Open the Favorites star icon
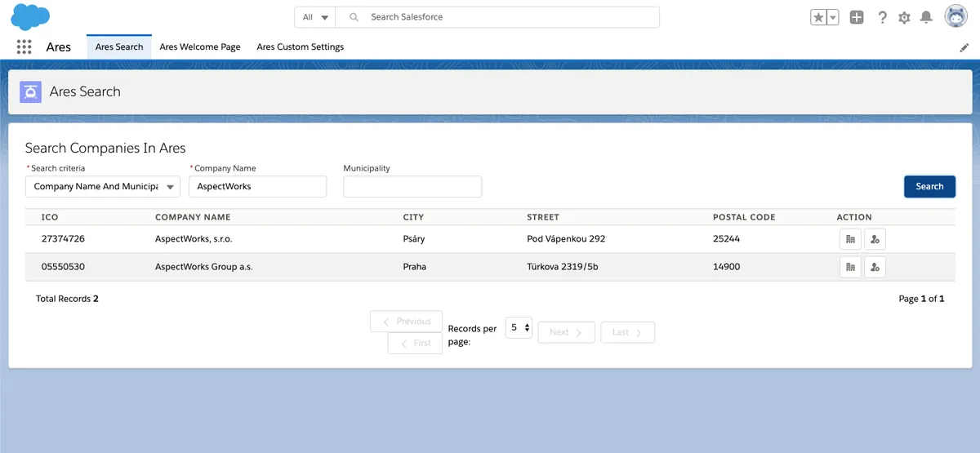This screenshot has height=453, width=980. 818,17
